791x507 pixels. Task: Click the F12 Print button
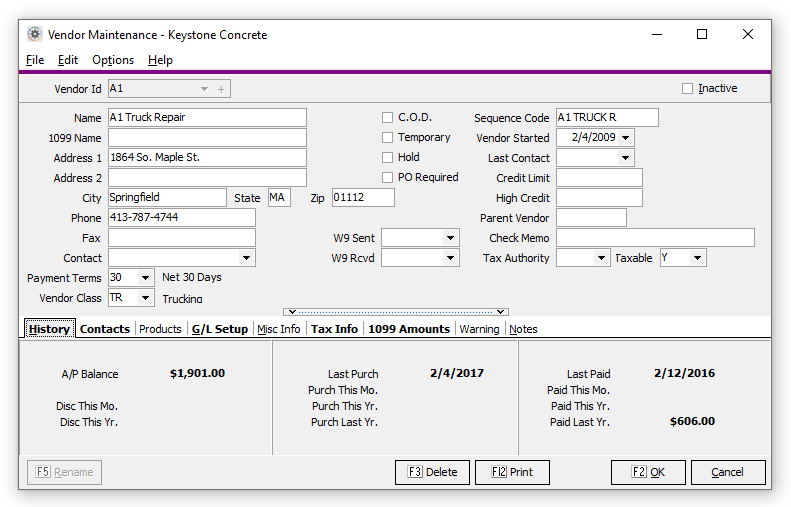(512, 472)
